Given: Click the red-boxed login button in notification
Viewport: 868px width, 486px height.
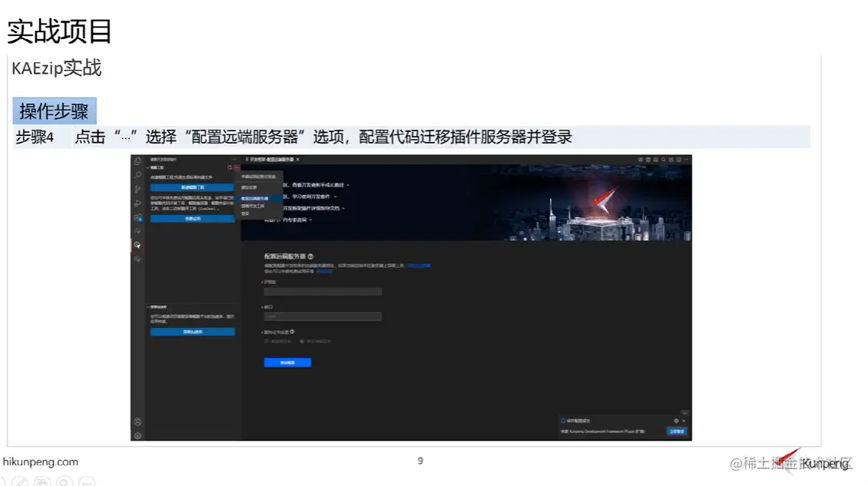Looking at the screenshot, I should coord(677,431).
